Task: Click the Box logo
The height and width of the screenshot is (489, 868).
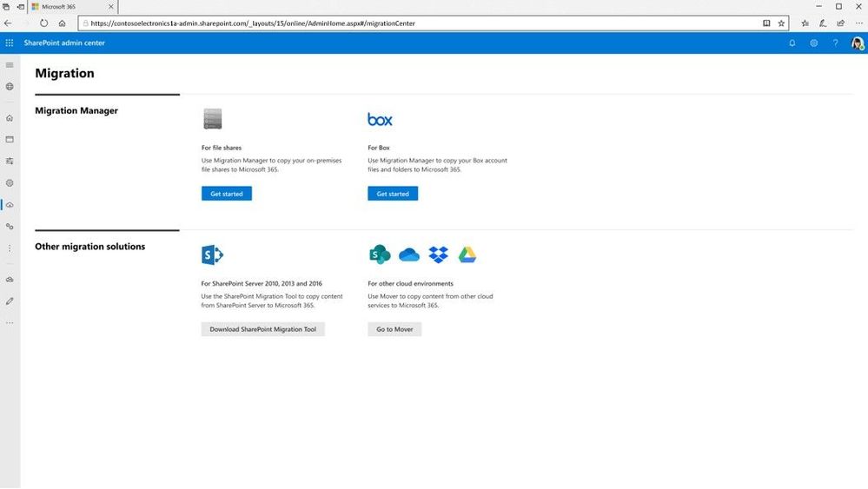Action: (x=380, y=120)
